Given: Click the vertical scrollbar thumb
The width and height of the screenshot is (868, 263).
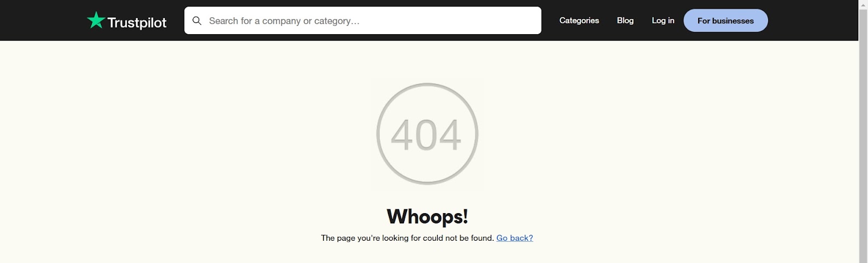Looking at the screenshot, I should tap(863, 136).
